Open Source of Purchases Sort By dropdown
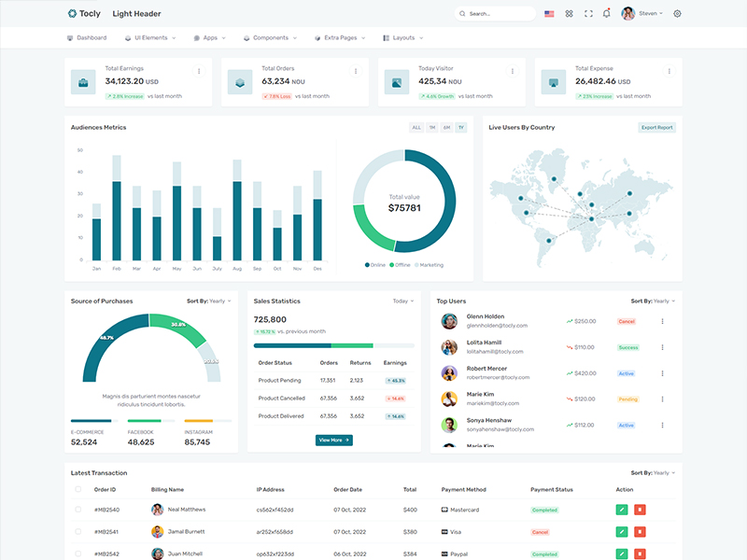This screenshot has height=560, width=747. 208,301
